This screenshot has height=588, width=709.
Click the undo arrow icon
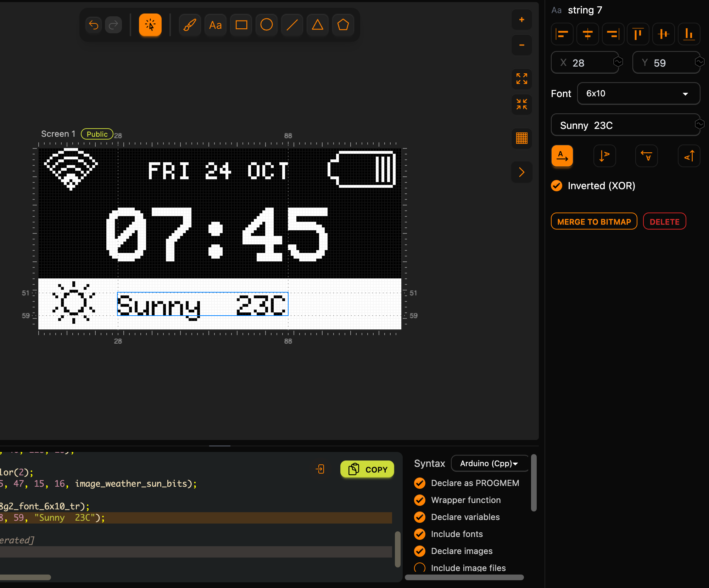click(x=94, y=25)
